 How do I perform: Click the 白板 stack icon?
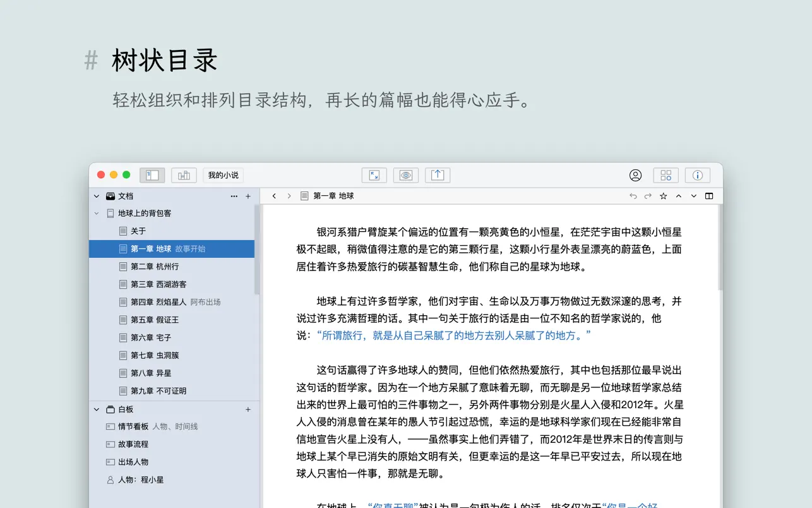point(110,409)
